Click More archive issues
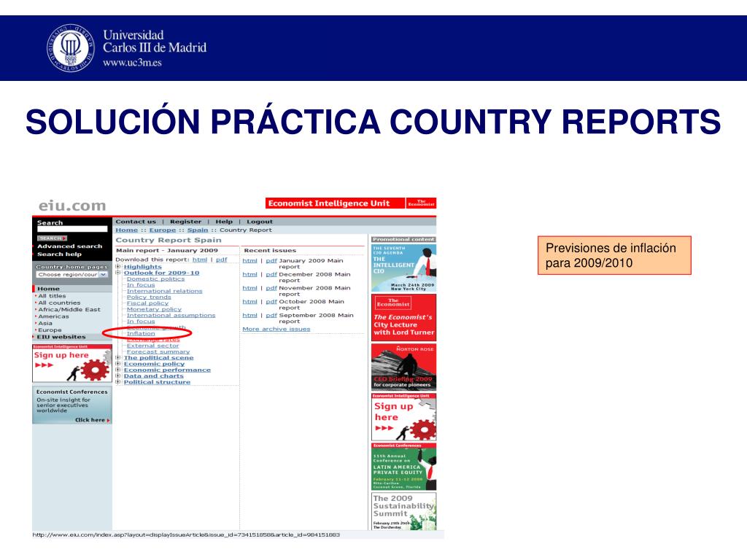This screenshot has width=747, height=560. (x=276, y=329)
